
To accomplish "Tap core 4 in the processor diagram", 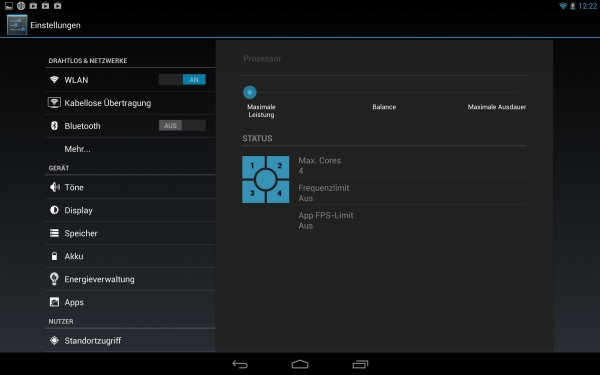I will 279,192.
